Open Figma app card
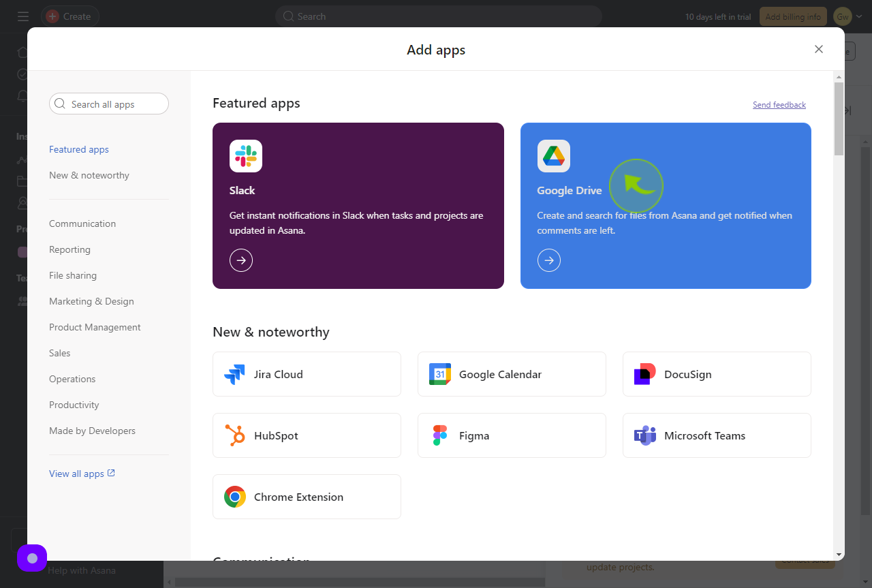 coord(512,435)
